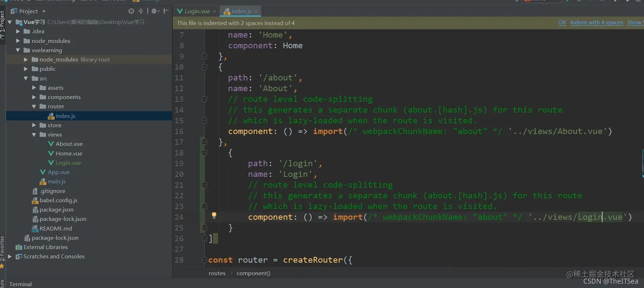Expand the components folder

(34, 97)
